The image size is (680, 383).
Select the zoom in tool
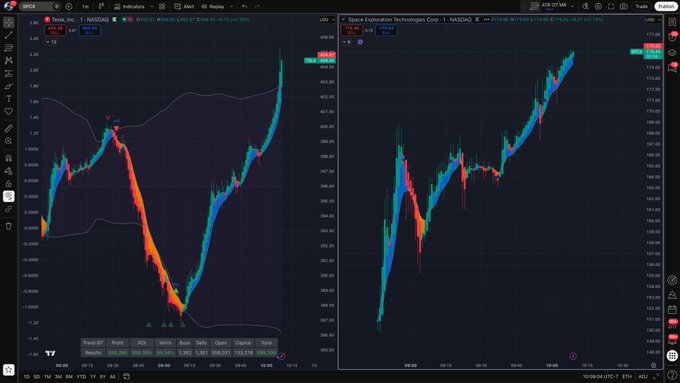(9, 141)
